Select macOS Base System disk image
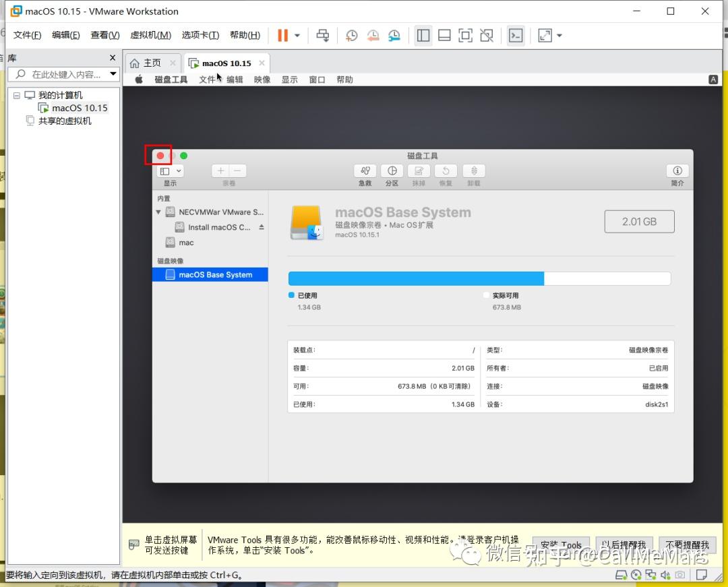The image size is (728, 587). (x=210, y=275)
